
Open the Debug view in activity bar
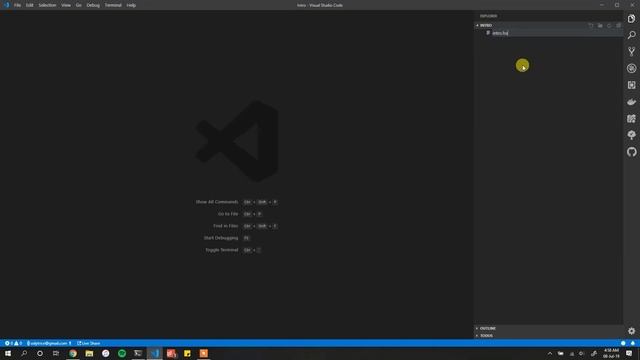point(631,68)
